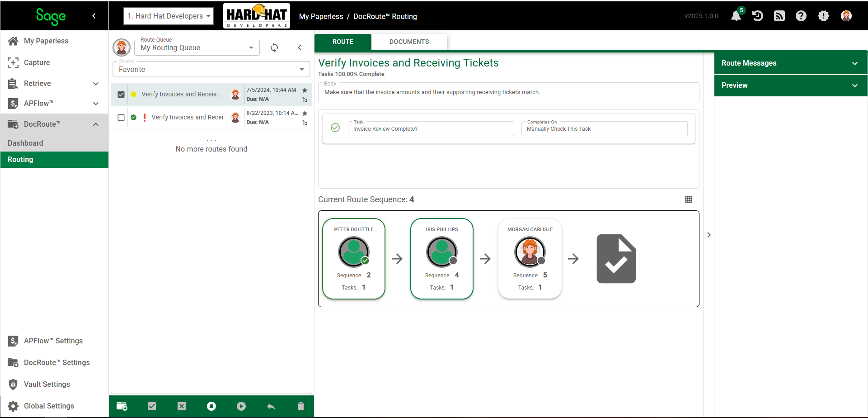Expand right side panel chevron

tap(709, 235)
